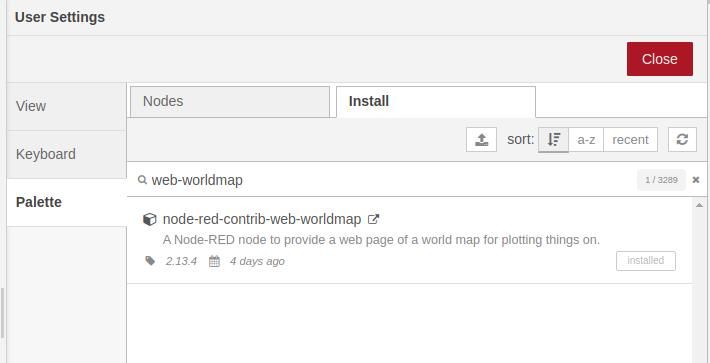Select the relevance sort icon button
The width and height of the screenshot is (710, 363).
(x=553, y=140)
